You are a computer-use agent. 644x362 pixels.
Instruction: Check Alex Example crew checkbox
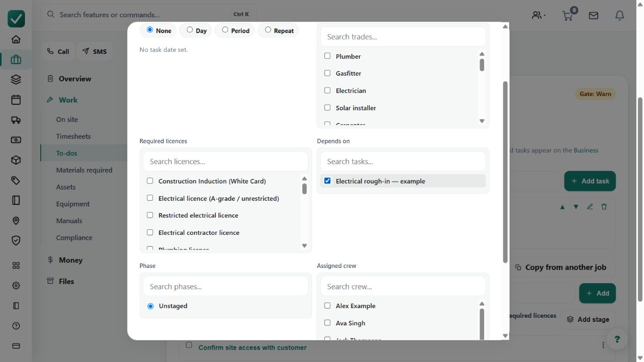[327, 306]
